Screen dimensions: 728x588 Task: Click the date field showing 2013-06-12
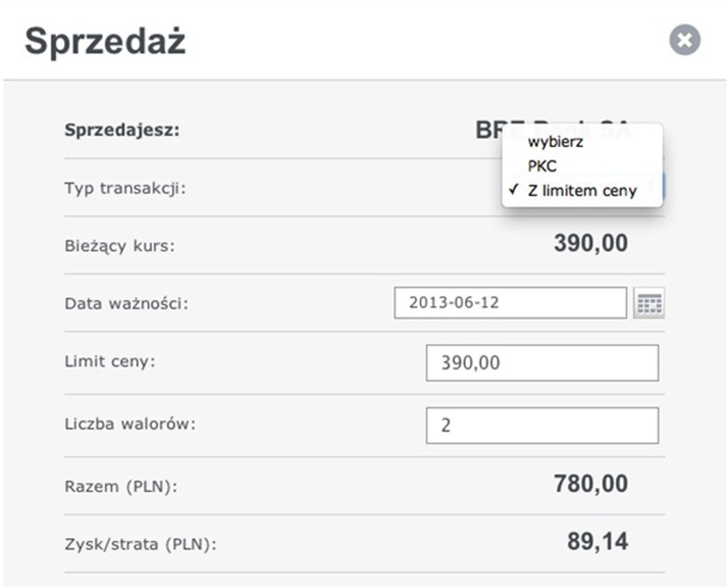pyautogui.click(x=510, y=301)
